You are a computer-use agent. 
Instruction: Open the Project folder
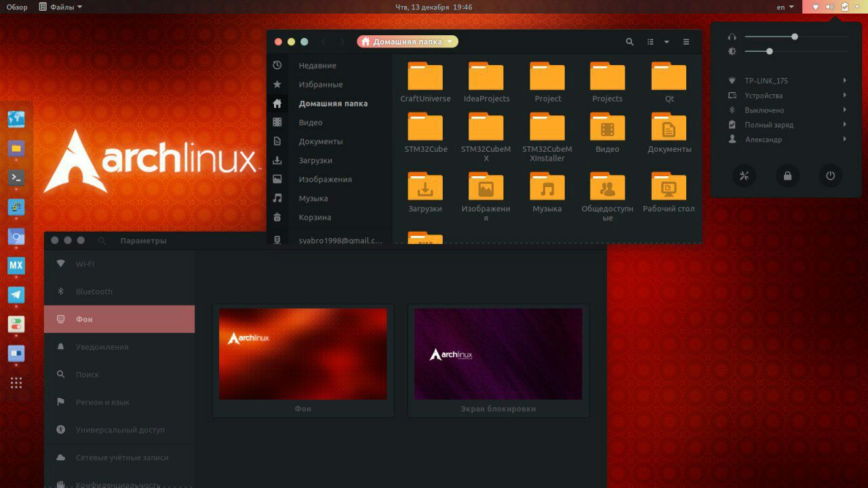(x=547, y=83)
